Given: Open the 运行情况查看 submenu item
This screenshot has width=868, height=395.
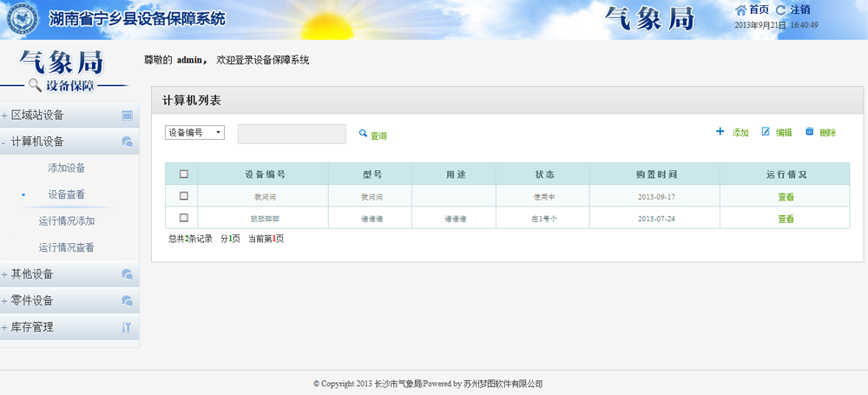Looking at the screenshot, I should [x=67, y=248].
